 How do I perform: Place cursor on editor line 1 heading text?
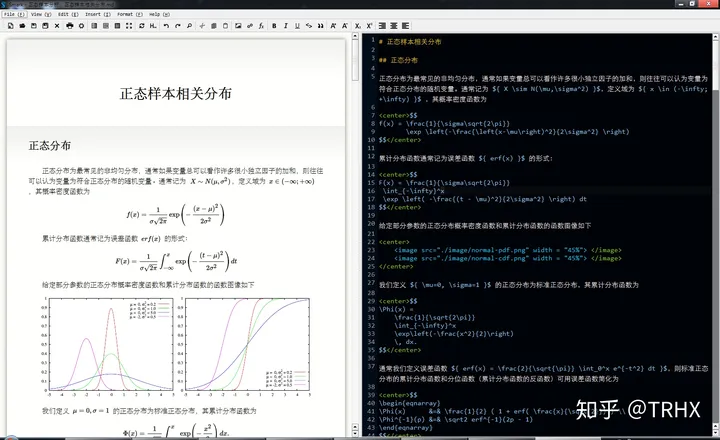pos(414,42)
